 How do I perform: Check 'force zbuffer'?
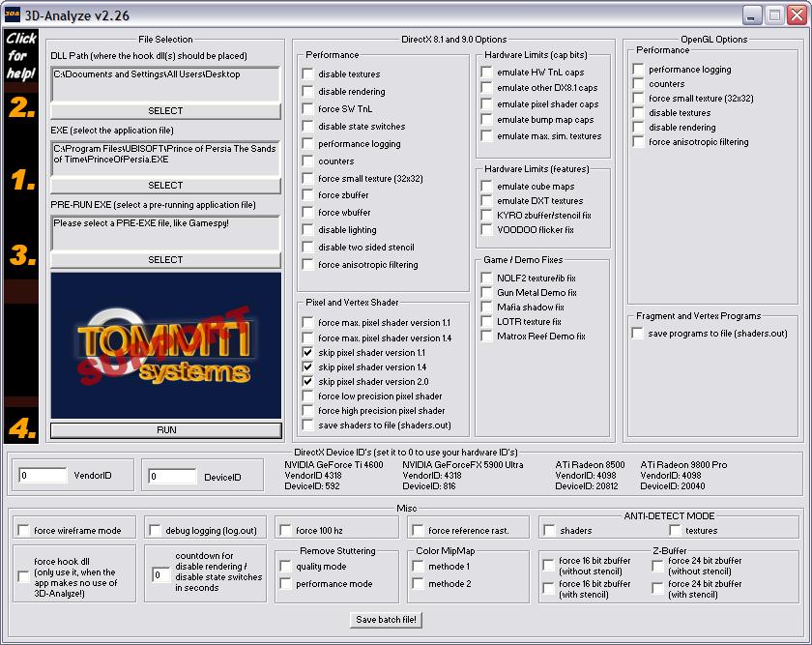coord(308,194)
